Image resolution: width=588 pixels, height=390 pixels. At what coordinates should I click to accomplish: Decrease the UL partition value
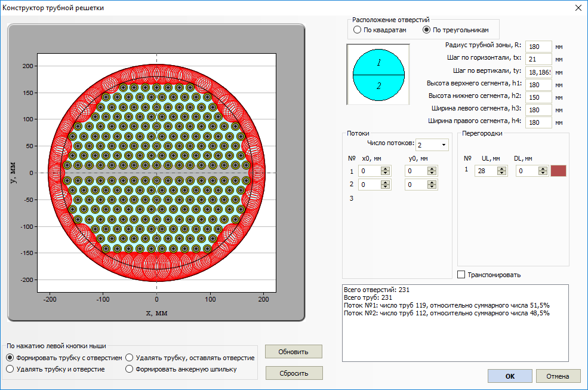(502, 173)
